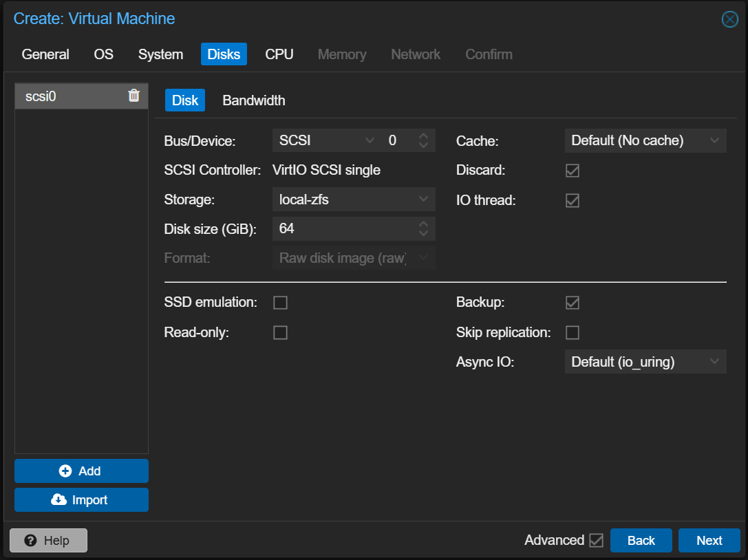Click the Disk size input field
The width and height of the screenshot is (748, 560).
(x=344, y=228)
